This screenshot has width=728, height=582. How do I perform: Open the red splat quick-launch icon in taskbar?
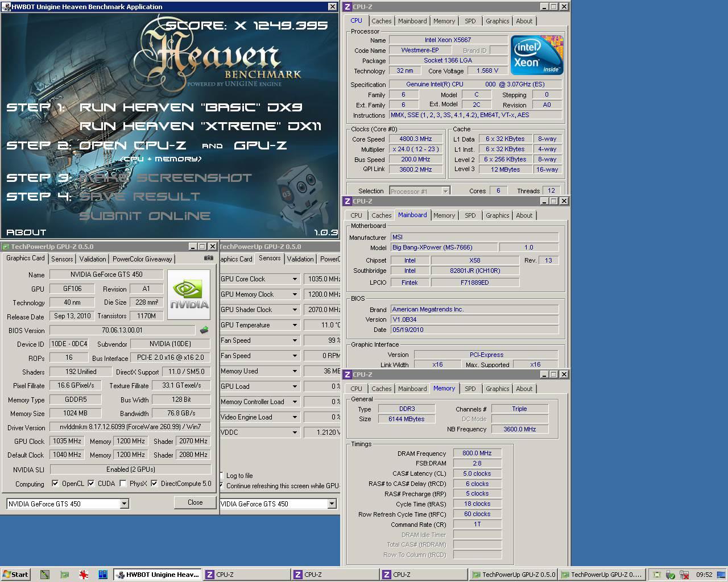click(x=84, y=575)
